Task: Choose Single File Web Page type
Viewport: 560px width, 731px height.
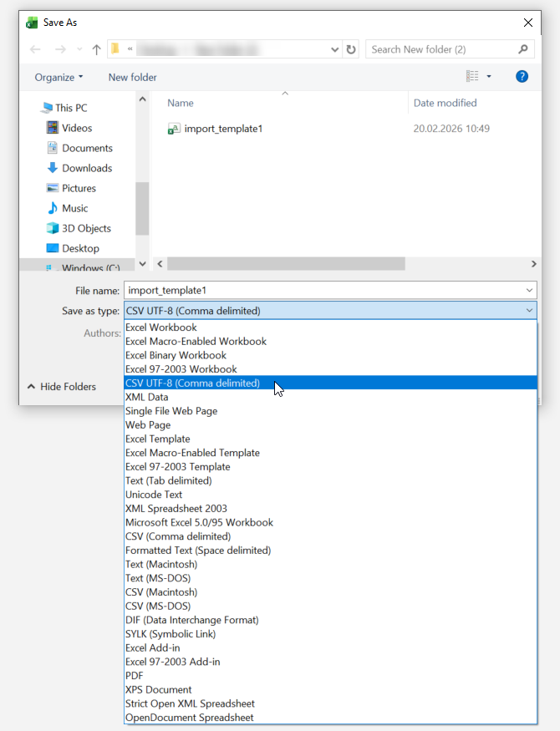Action: [x=331, y=411]
